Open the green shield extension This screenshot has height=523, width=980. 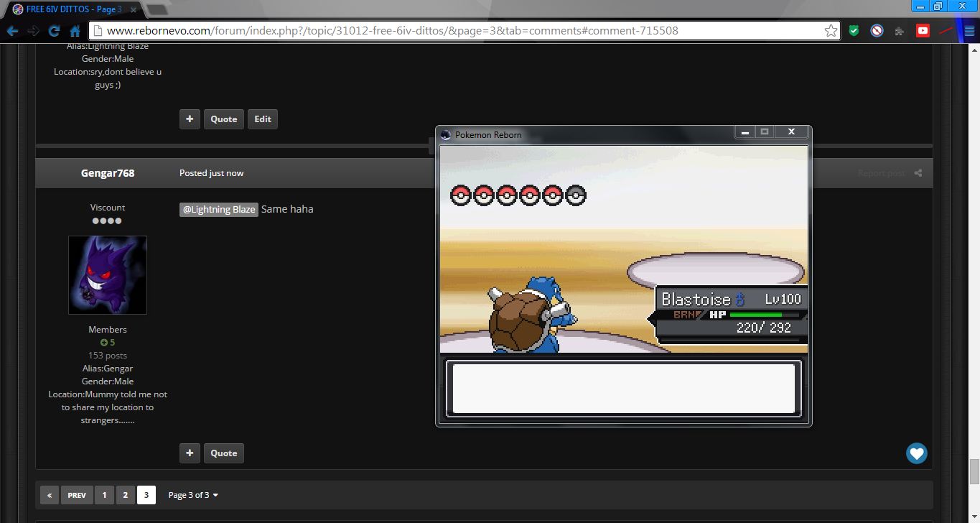click(x=854, y=31)
